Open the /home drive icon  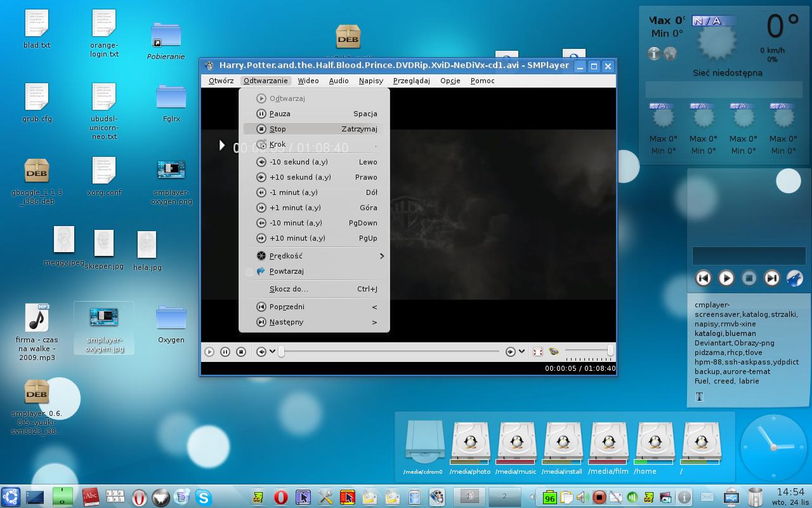pos(654,443)
